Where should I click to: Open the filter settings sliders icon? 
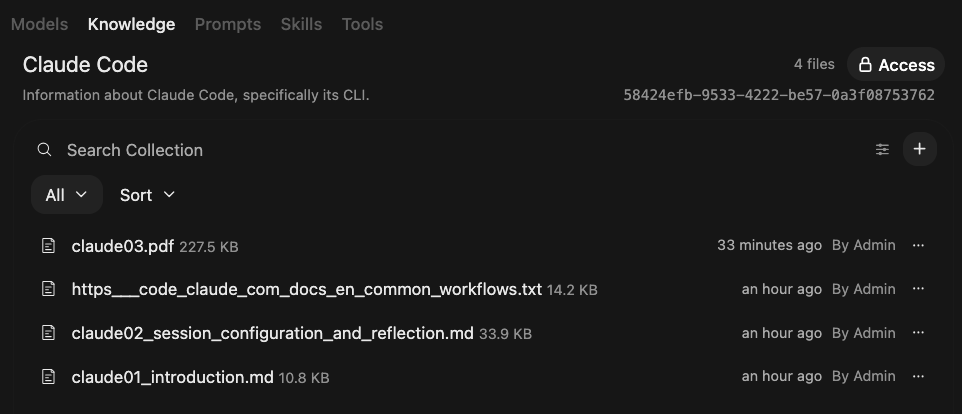882,149
